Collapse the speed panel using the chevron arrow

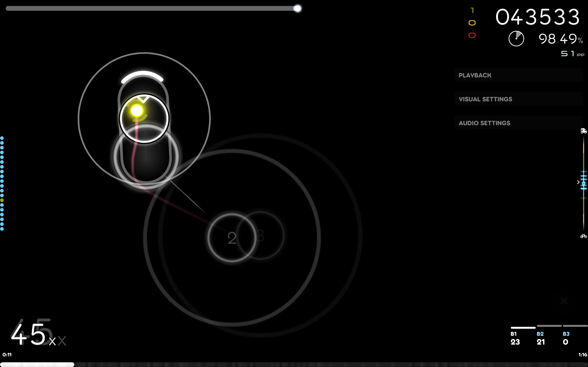[x=578, y=182]
